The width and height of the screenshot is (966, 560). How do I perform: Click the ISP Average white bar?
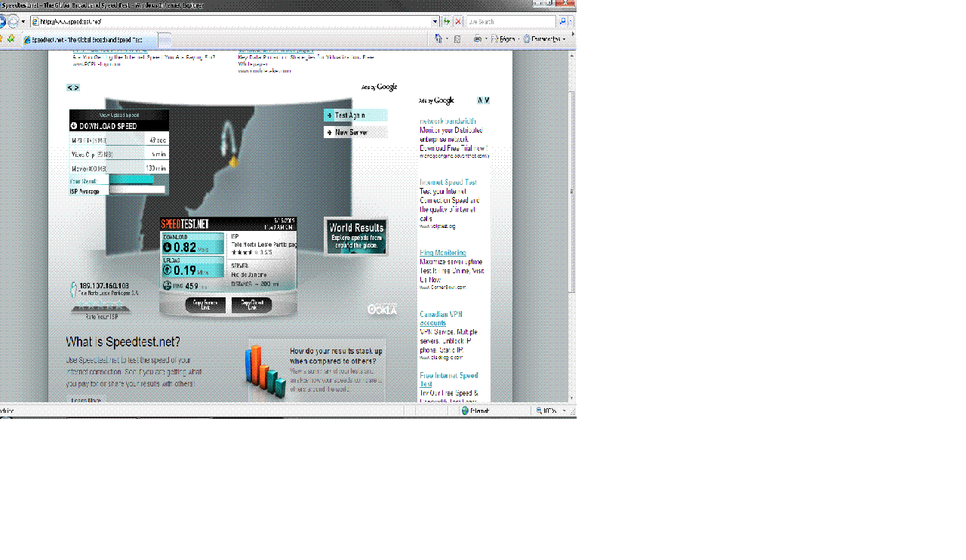pyautogui.click(x=137, y=190)
